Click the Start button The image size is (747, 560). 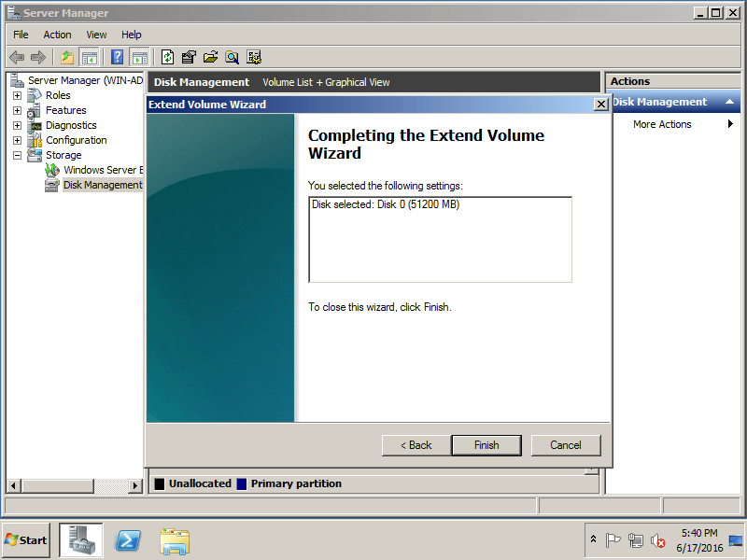pos(26,540)
